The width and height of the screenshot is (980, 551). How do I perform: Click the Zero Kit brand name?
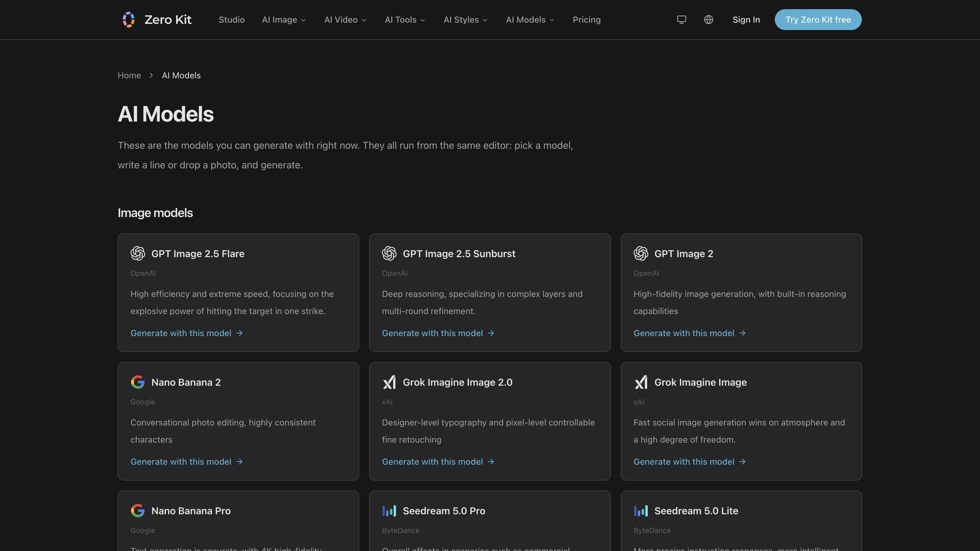168,19
